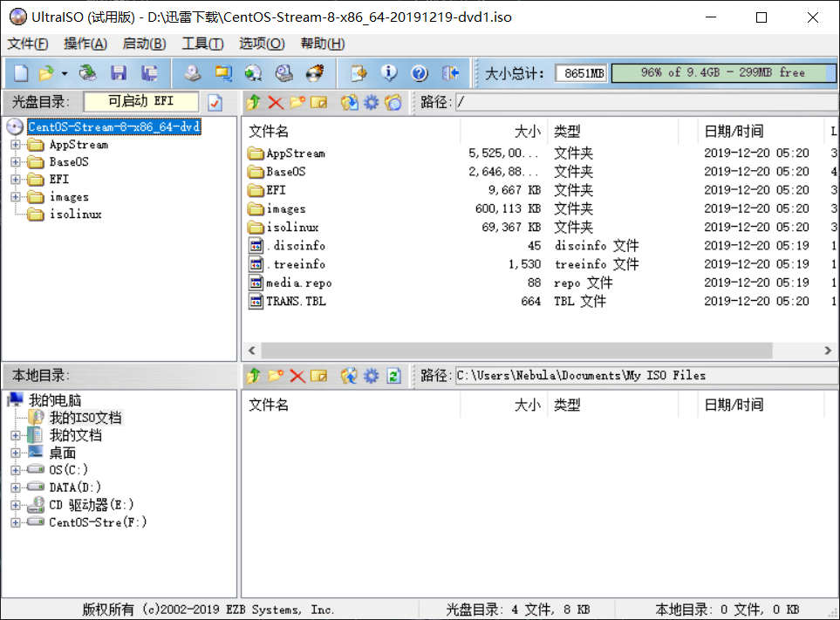Screen dimensions: 840x620
Task: Open the 帮助(H) menu
Action: pyautogui.click(x=323, y=44)
